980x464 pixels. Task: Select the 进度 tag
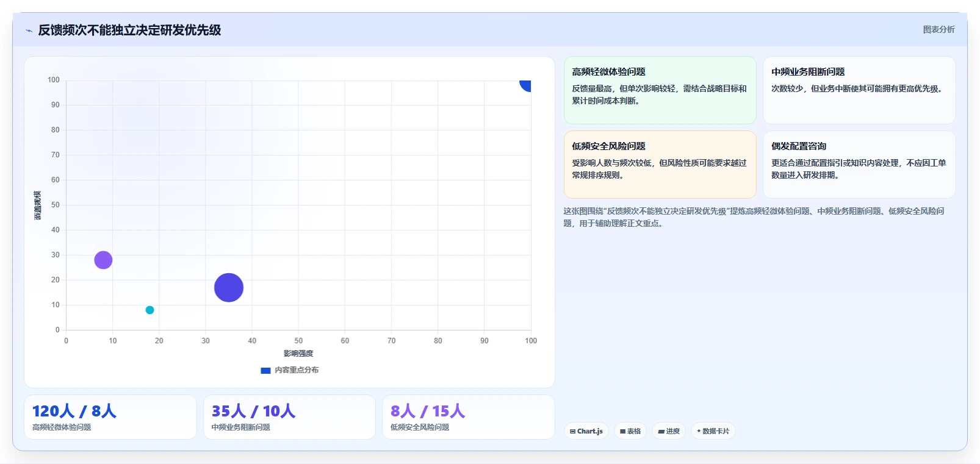coord(669,431)
